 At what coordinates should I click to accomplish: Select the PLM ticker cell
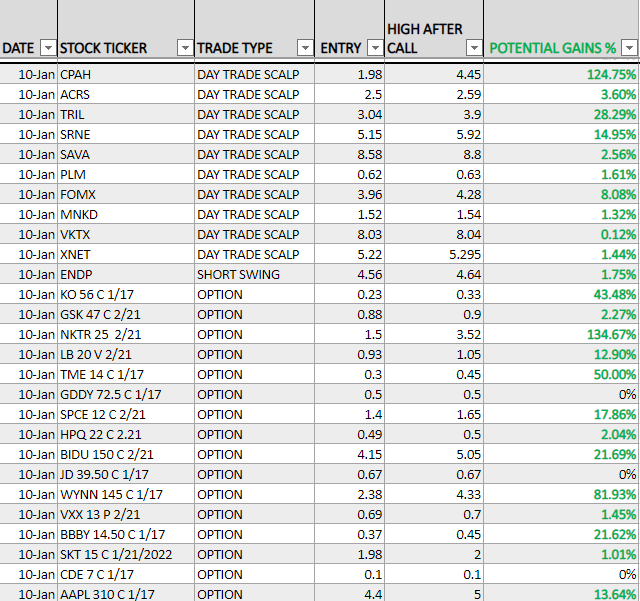pos(126,174)
